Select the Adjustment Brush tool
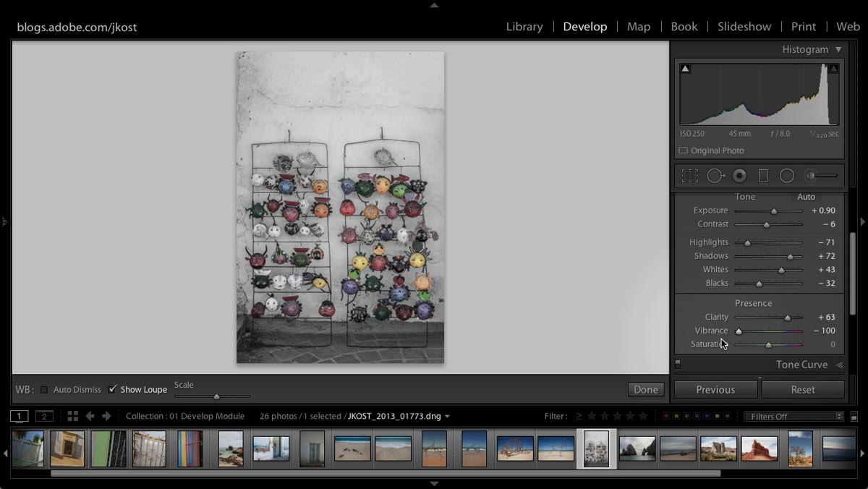The height and width of the screenshot is (489, 868). (x=822, y=176)
